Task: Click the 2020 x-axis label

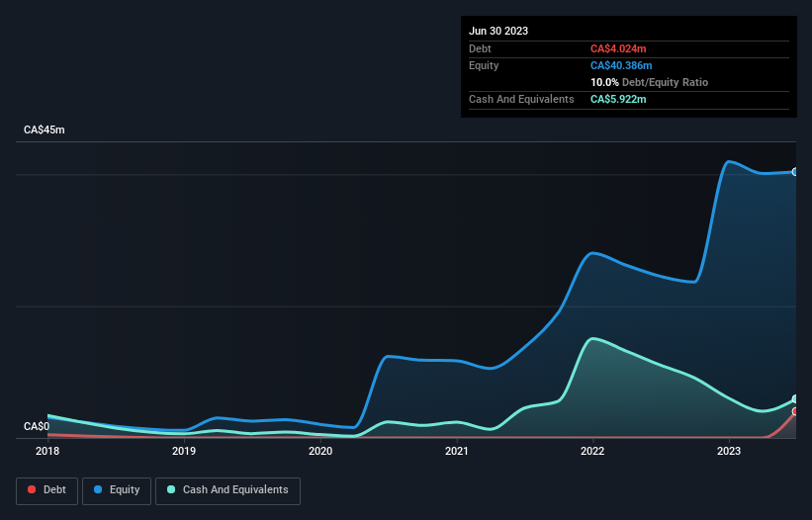Action: 320,451
